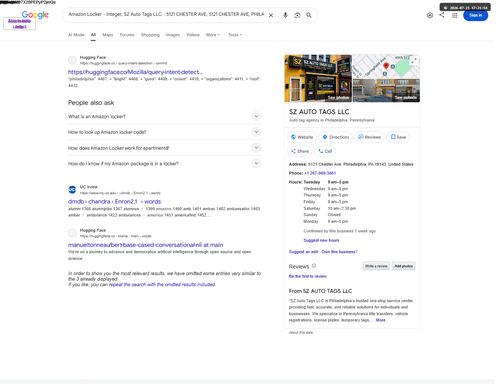Click the Saturday hours row

pyautogui.click(x=329, y=208)
